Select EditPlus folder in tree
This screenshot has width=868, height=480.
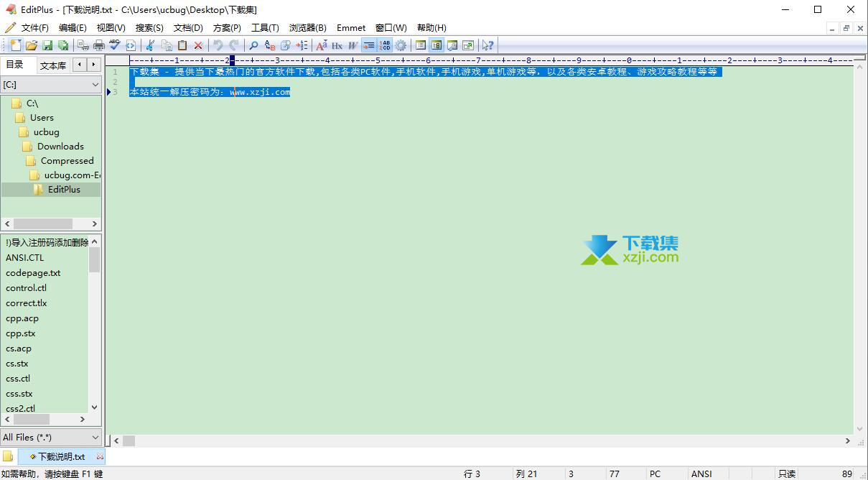tap(64, 189)
